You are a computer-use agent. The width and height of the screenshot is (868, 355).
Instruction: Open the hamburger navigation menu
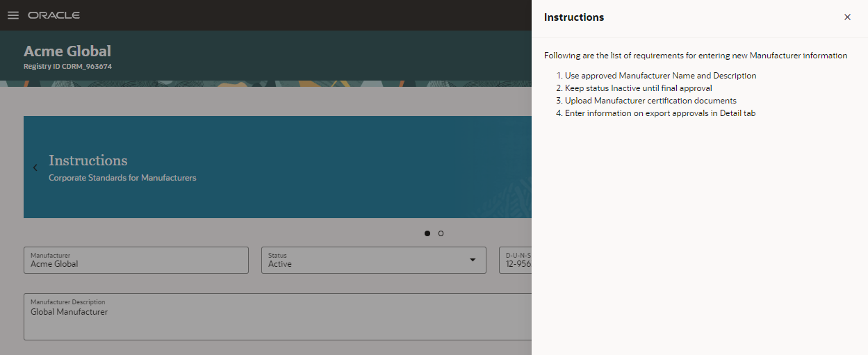pos(13,15)
